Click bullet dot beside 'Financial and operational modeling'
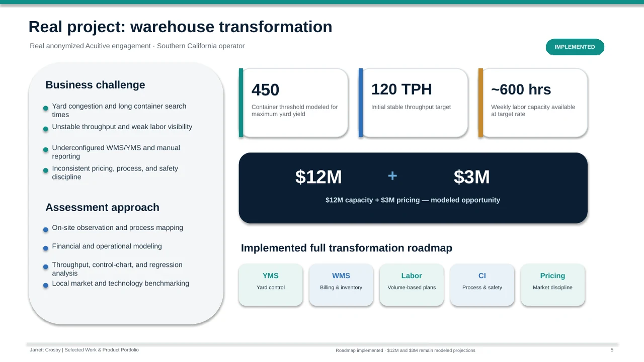Screen dimensions: 644x362 coord(46,248)
